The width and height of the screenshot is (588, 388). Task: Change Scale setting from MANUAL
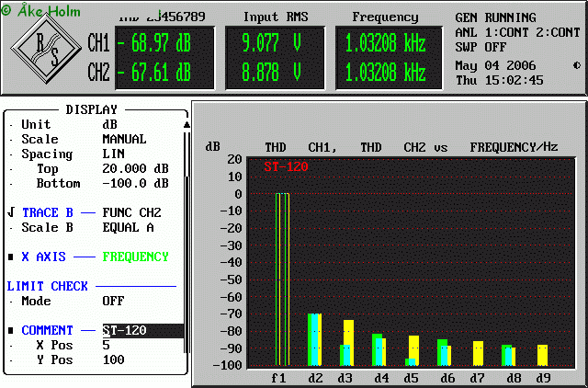tap(124, 139)
